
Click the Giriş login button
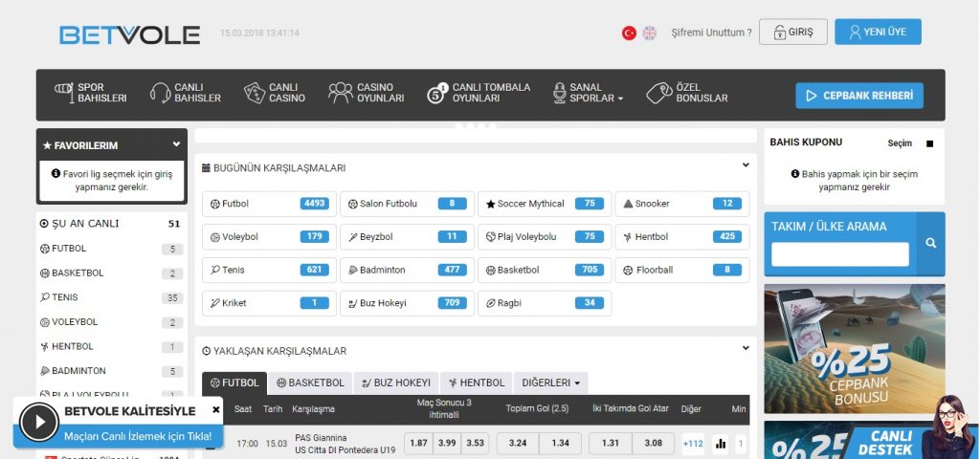pyautogui.click(x=792, y=32)
